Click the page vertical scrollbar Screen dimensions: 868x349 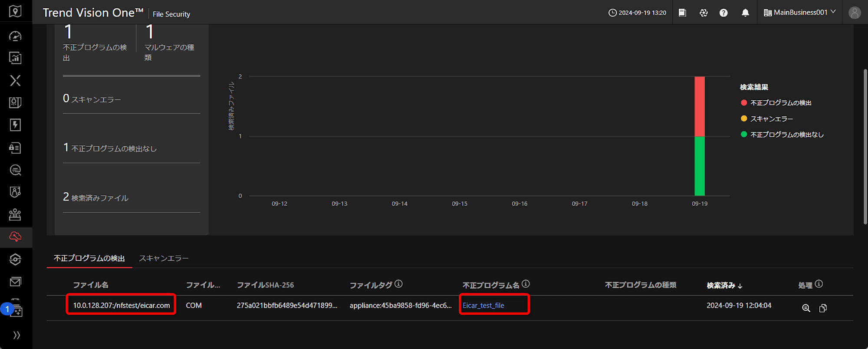(x=865, y=146)
